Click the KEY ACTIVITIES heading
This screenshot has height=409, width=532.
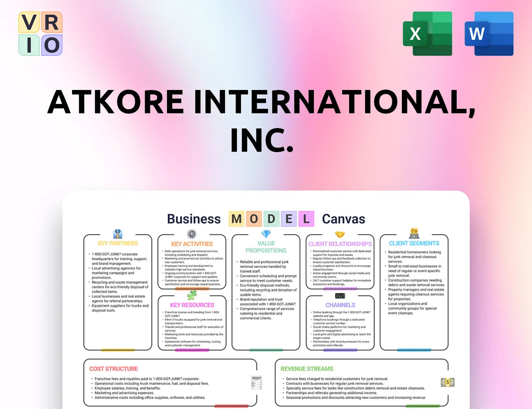coord(192,244)
